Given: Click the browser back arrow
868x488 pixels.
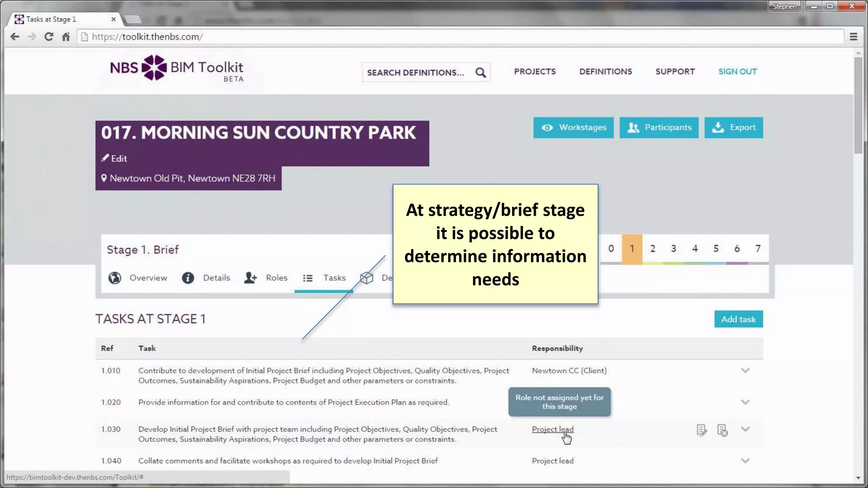Looking at the screenshot, I should (15, 37).
